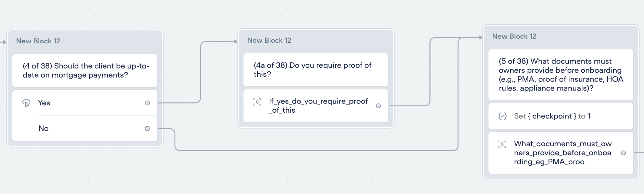The image size is (644, 194).
Task: Click the choice icon beside Yes
Action: point(26,103)
